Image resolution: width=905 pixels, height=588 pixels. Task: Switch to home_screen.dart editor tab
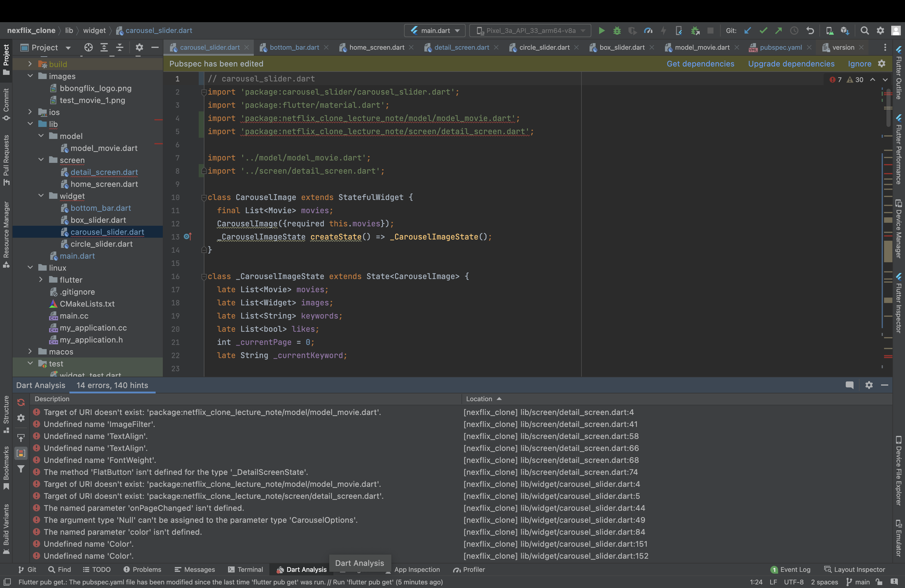376,48
